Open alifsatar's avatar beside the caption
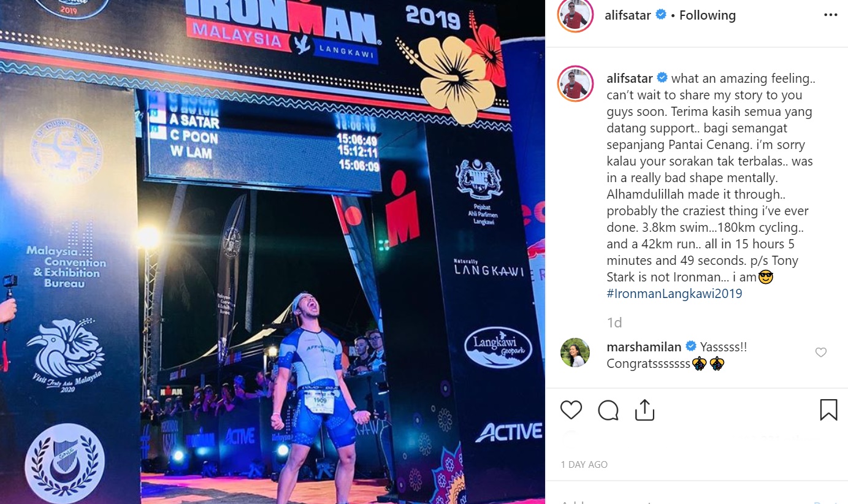This screenshot has height=504, width=848. click(575, 83)
